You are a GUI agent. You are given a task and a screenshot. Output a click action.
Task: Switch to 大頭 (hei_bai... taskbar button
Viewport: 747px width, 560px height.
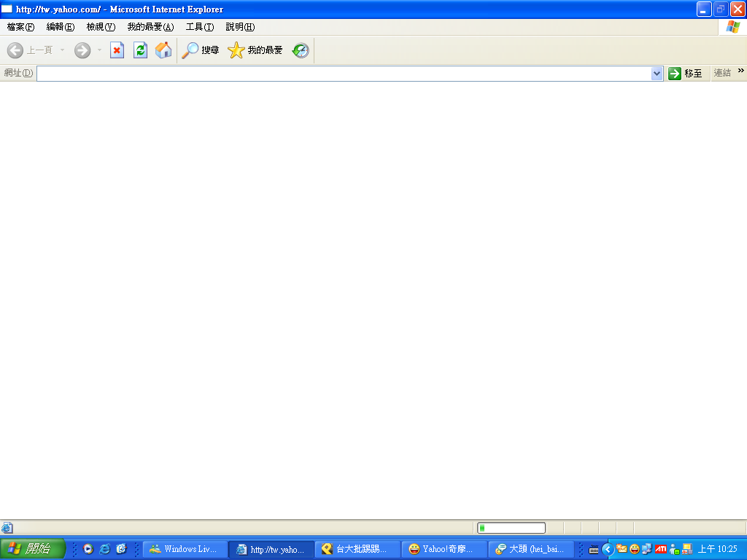[531, 549]
